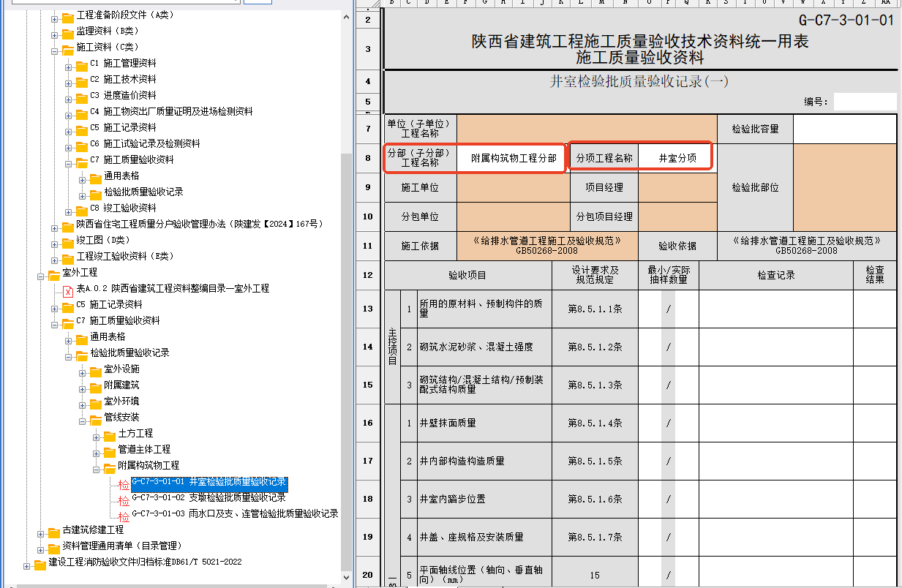The height and width of the screenshot is (588, 902).
Task: Click the red 检 icon for G-C7-3-01-02 支墩
Action: pos(124,501)
